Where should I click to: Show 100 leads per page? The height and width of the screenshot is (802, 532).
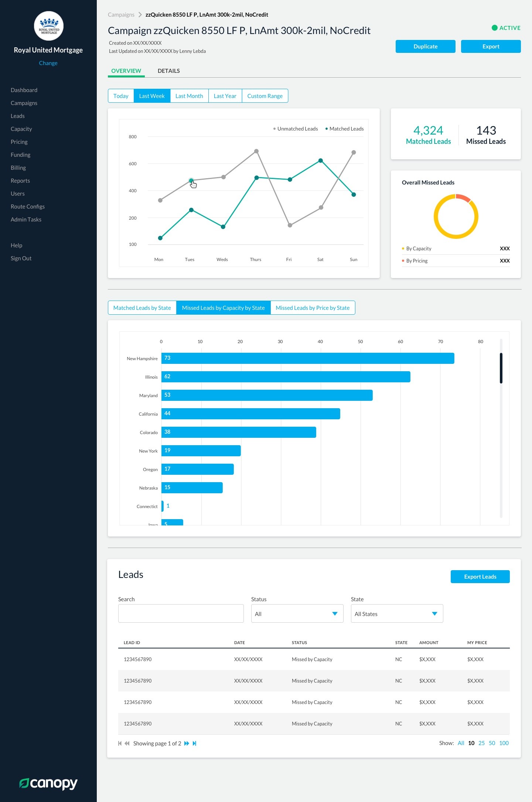(504, 743)
